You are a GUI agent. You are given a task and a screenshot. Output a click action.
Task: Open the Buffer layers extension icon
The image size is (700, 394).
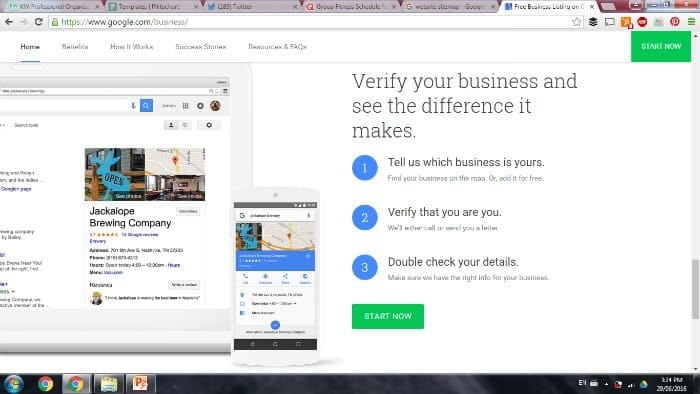593,22
